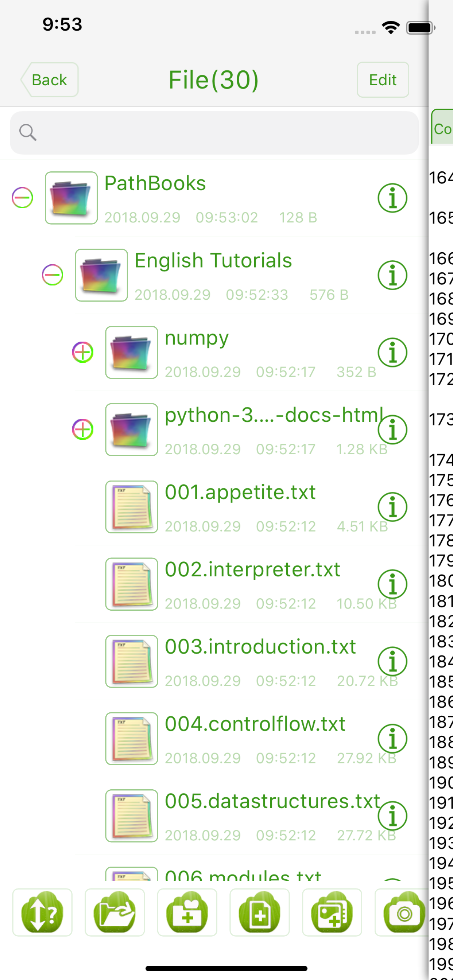Image resolution: width=453 pixels, height=980 pixels.
Task: Open info for English Tutorials folder
Action: point(392,275)
